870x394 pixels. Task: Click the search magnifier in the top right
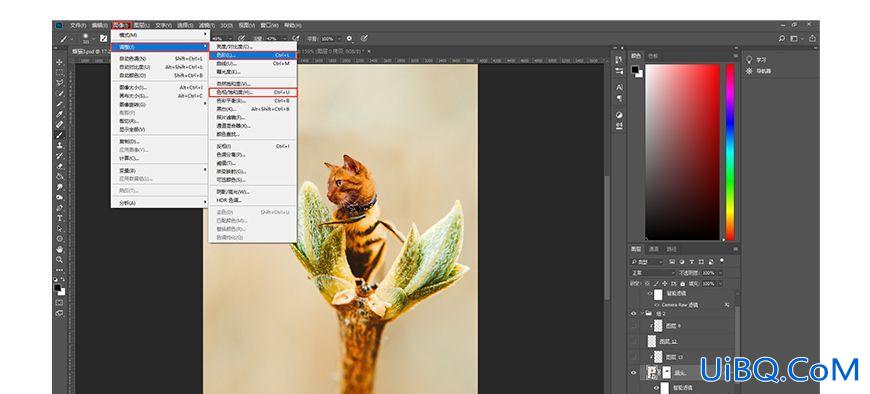[781, 39]
